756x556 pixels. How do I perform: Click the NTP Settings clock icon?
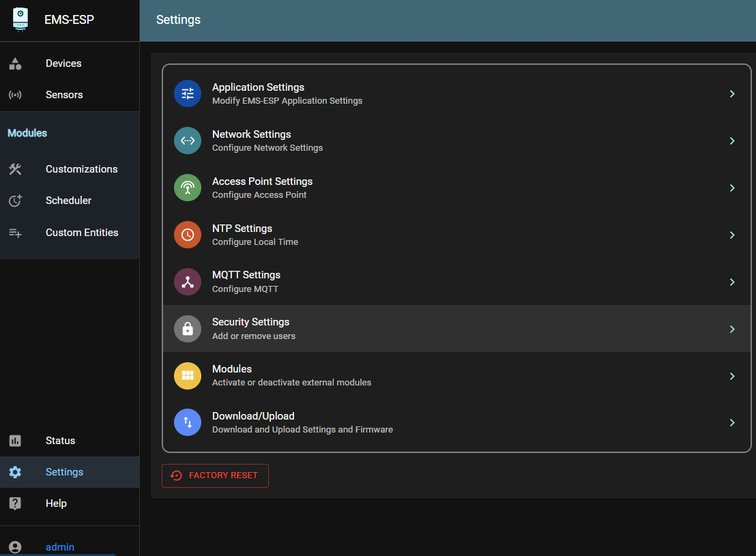click(187, 235)
